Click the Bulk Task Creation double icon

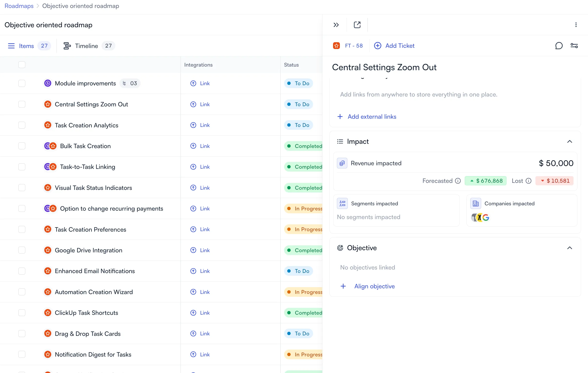[50, 146]
